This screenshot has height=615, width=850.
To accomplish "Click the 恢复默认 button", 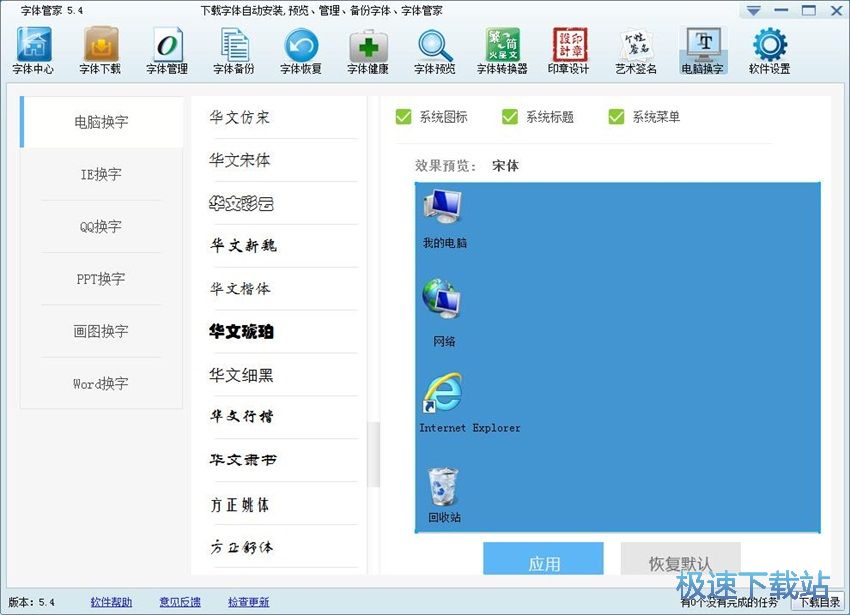I will click(680, 559).
